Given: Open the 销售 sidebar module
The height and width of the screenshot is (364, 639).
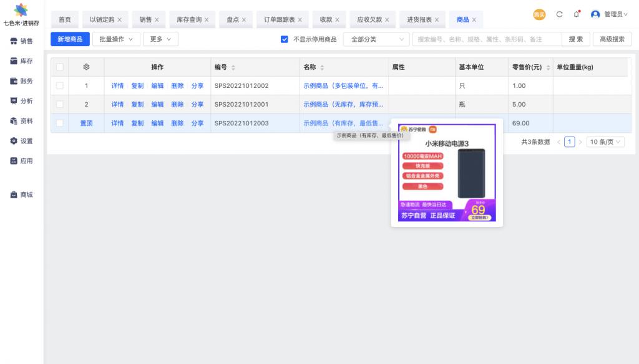Looking at the screenshot, I should (21, 41).
